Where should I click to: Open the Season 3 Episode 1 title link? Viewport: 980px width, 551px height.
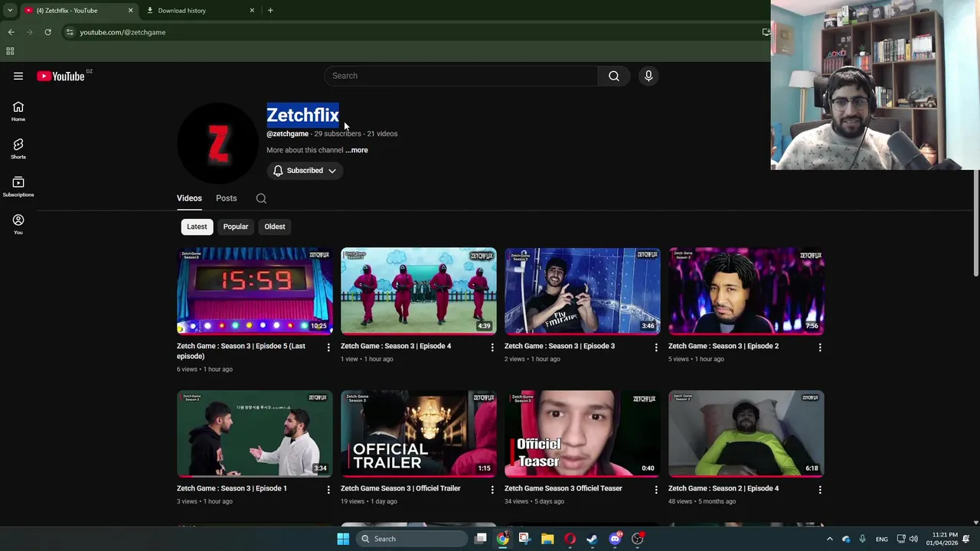[x=231, y=488]
